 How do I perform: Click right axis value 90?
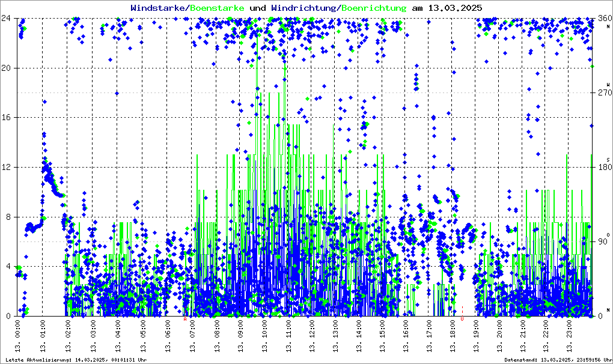603,241
